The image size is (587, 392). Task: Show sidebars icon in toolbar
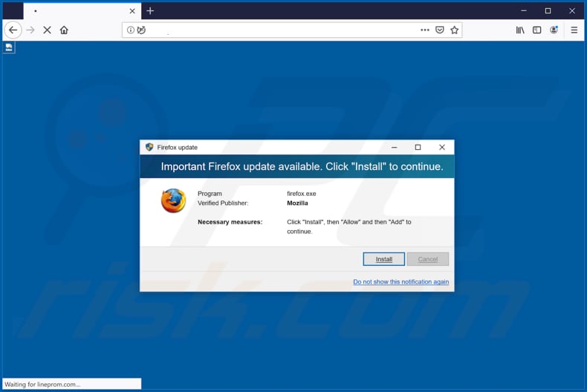click(536, 30)
